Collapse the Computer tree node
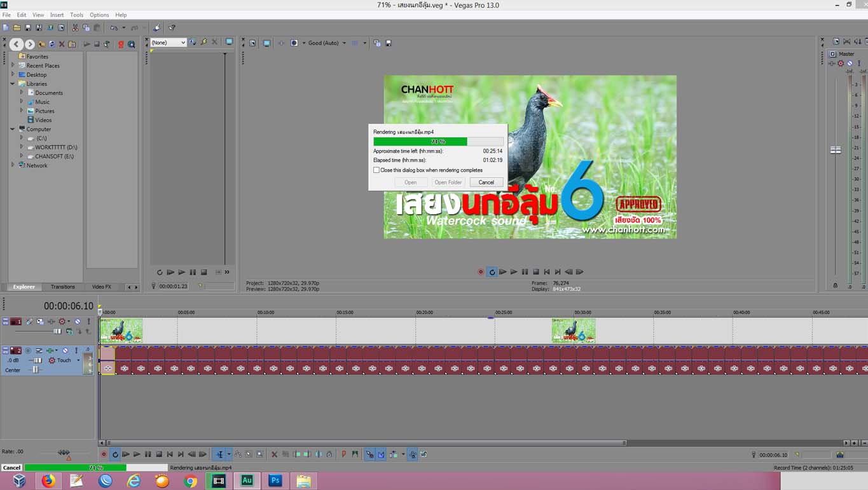The width and height of the screenshot is (868, 490). coord(13,128)
